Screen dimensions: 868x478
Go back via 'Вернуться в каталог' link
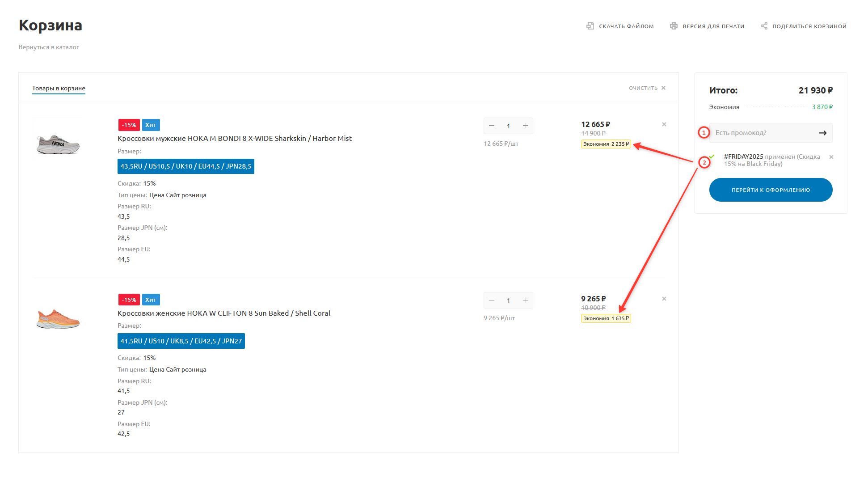49,47
